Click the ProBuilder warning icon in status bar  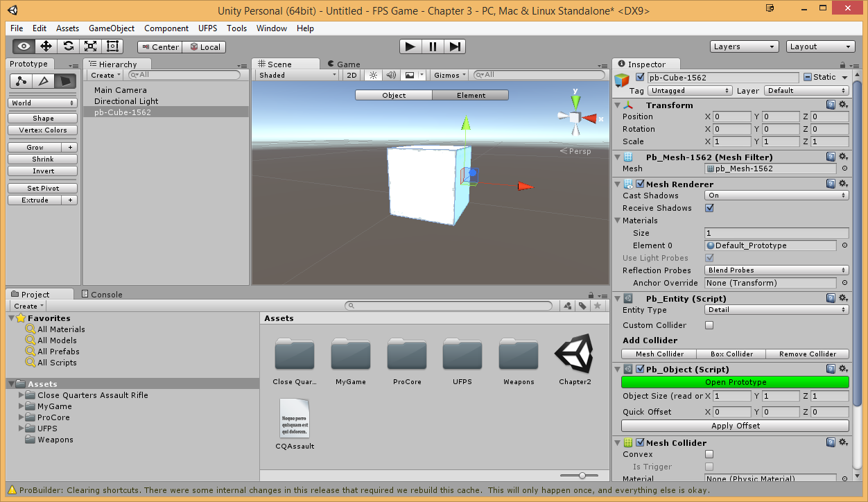coord(12,490)
